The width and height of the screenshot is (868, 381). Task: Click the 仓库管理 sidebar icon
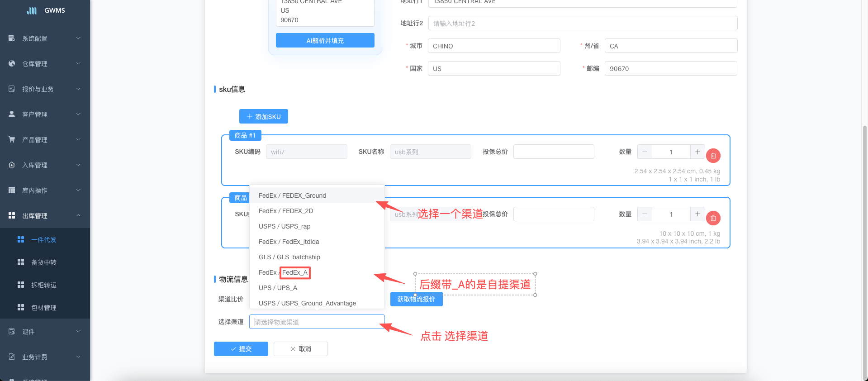point(12,64)
